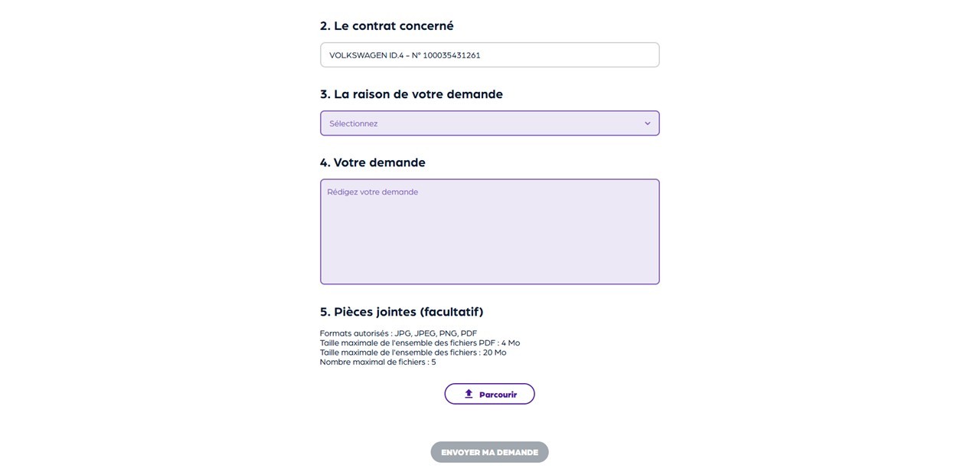This screenshot has height=472, width=980.
Task: Click the chevron arrow in the reason selector
Action: click(647, 123)
